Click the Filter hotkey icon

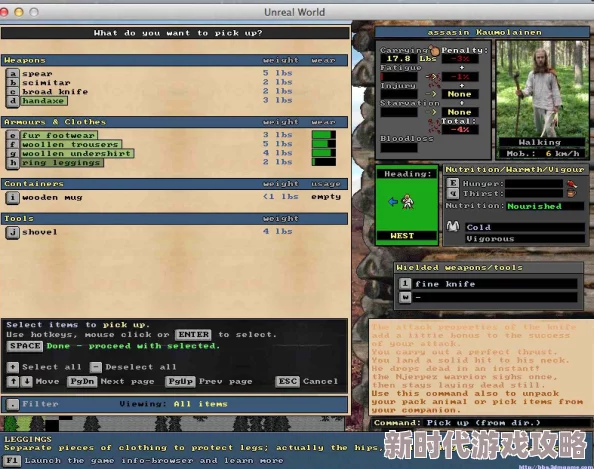13,404
